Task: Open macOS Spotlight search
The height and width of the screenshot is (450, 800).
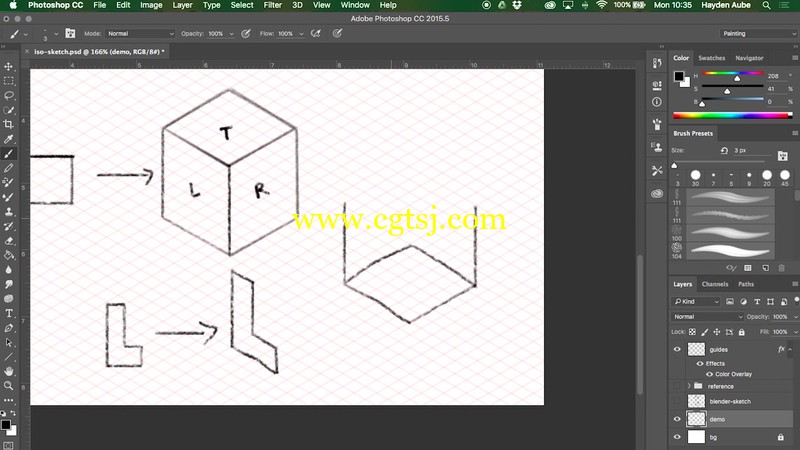Action: pyautogui.click(x=766, y=5)
